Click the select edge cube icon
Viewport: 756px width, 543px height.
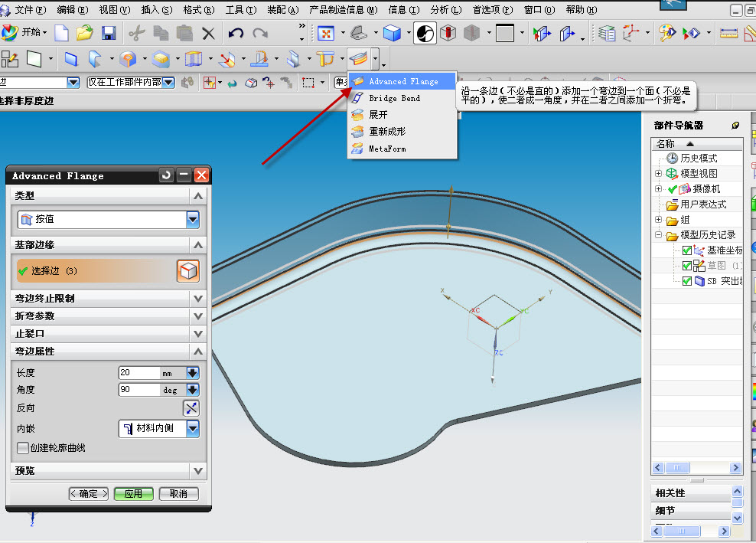pyautogui.click(x=188, y=271)
